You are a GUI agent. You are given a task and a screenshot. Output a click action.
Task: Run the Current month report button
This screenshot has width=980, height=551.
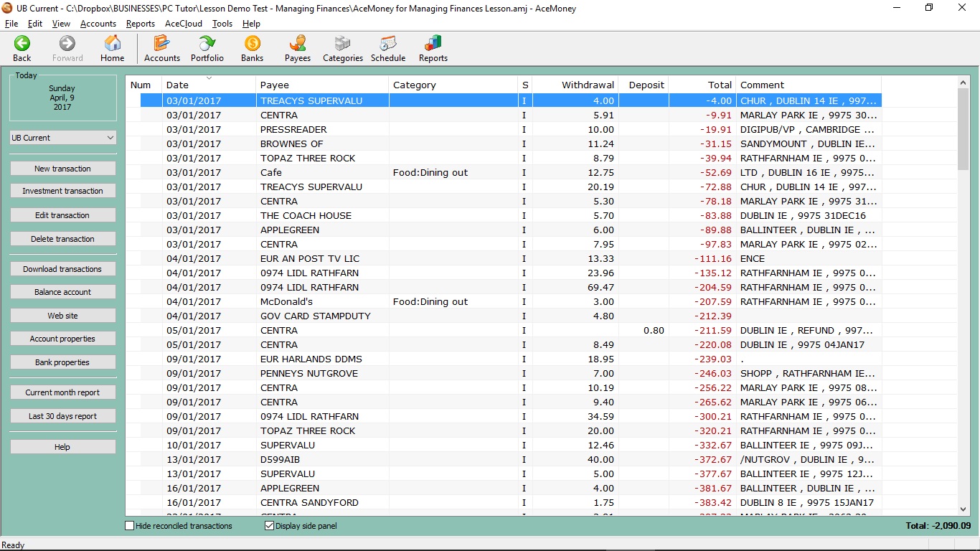[63, 392]
